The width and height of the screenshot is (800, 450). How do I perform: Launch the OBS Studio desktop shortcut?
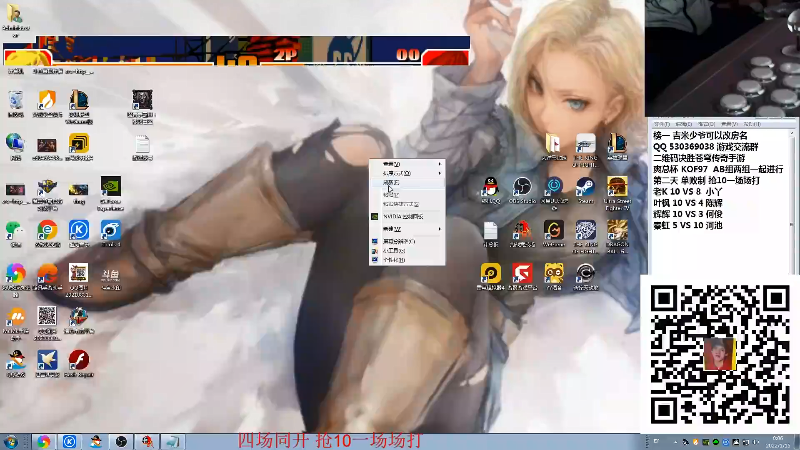[x=522, y=190]
